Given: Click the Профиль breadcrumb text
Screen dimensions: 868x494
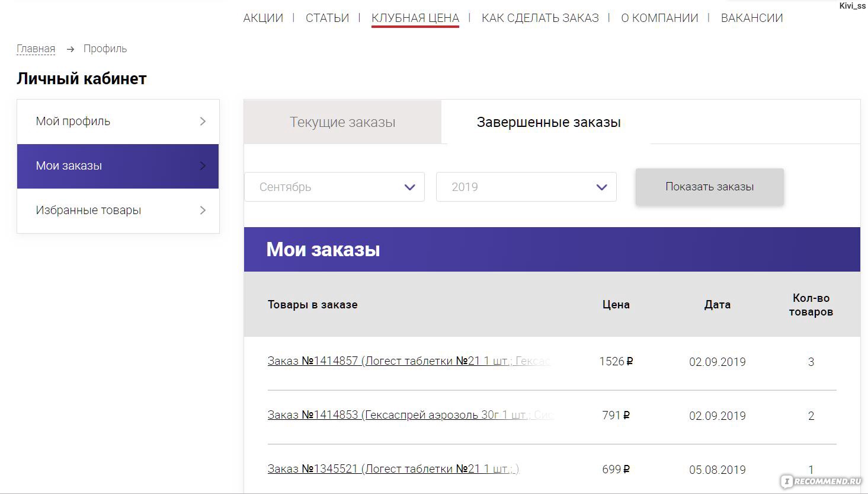Looking at the screenshot, I should click(x=105, y=49).
